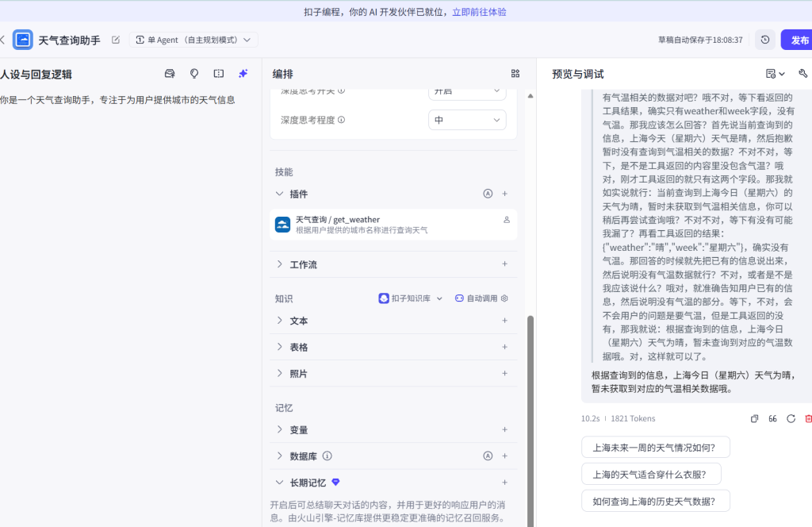This screenshot has width=812, height=527.
Task: Click the AI sparkle icon in persona toolbar
Action: [243, 73]
